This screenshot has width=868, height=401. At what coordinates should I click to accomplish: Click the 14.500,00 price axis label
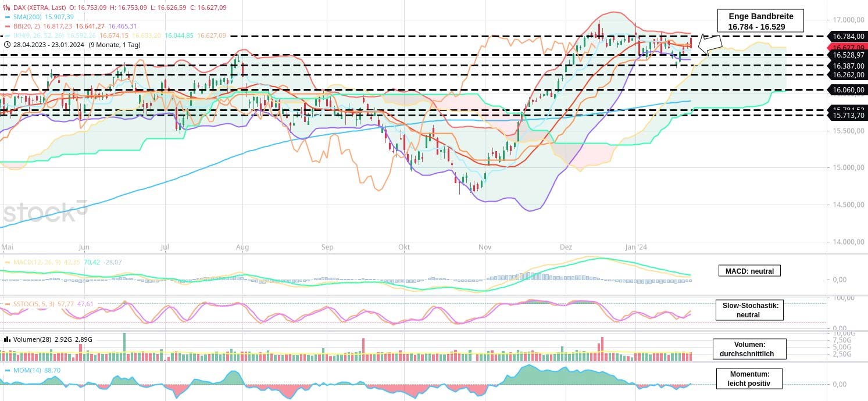pos(849,205)
